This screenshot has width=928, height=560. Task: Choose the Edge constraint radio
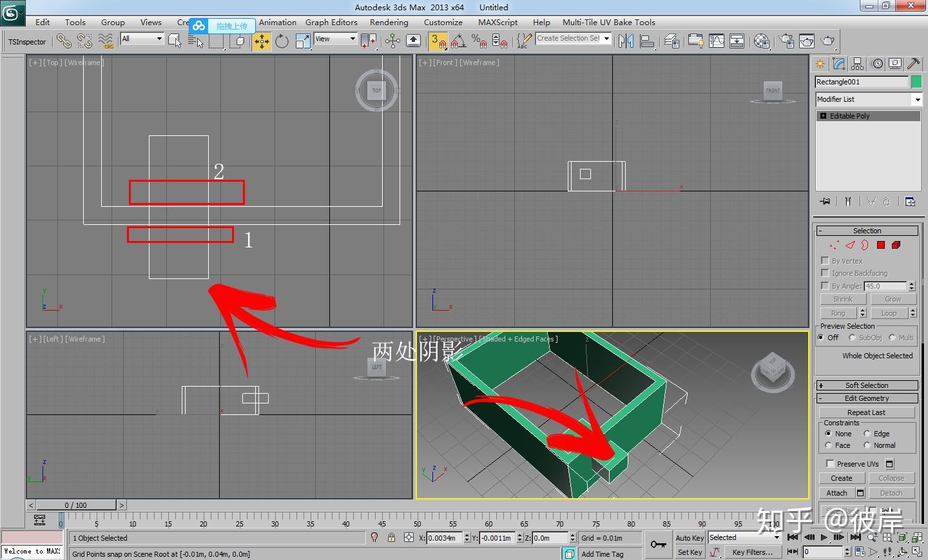click(867, 434)
